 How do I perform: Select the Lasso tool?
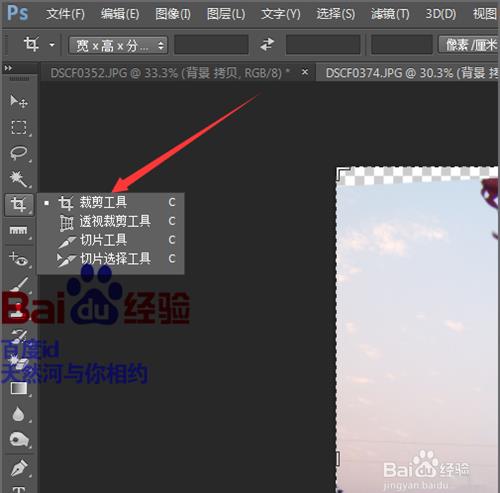click(x=19, y=153)
